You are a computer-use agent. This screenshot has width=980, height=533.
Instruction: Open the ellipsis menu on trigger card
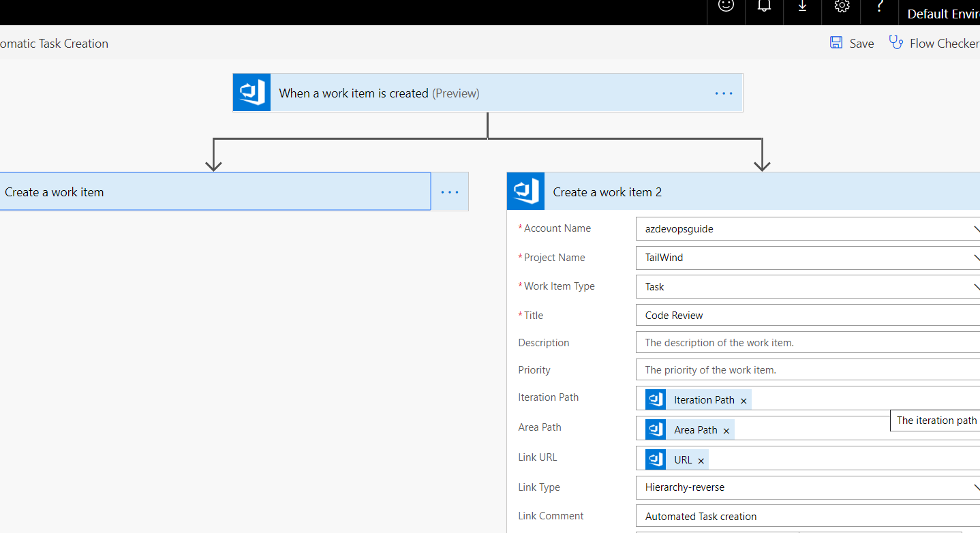[x=724, y=93]
